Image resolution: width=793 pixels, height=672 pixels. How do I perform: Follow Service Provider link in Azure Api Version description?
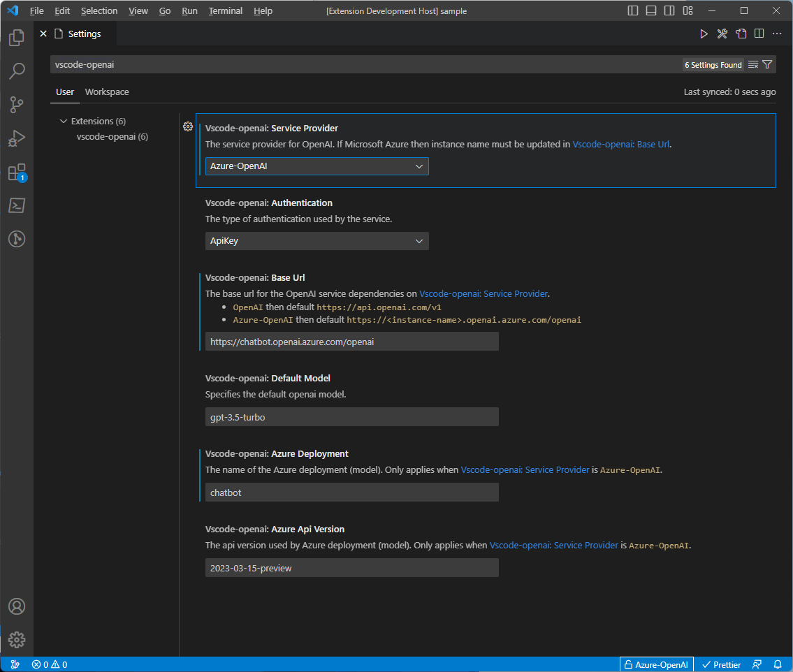(554, 545)
